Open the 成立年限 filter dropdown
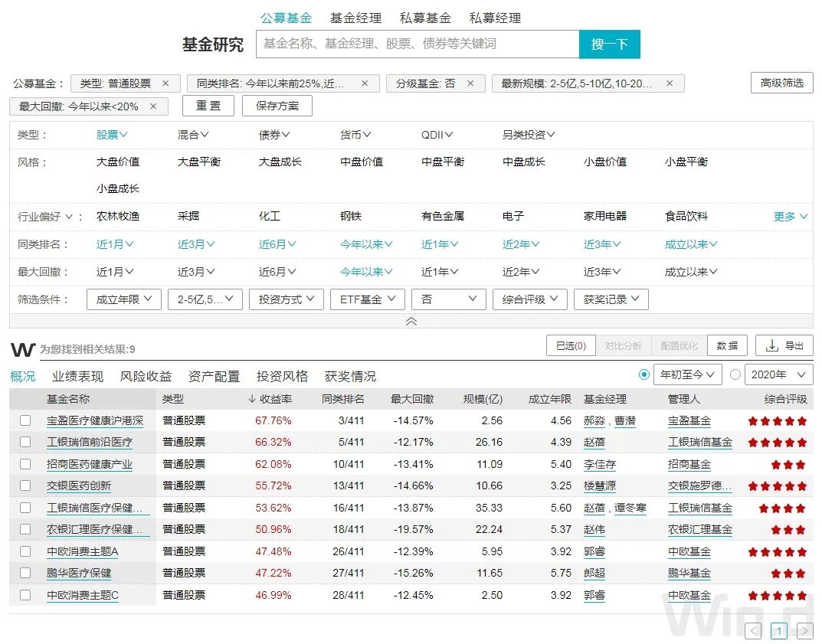Image resolution: width=822 pixels, height=644 pixels. [123, 299]
